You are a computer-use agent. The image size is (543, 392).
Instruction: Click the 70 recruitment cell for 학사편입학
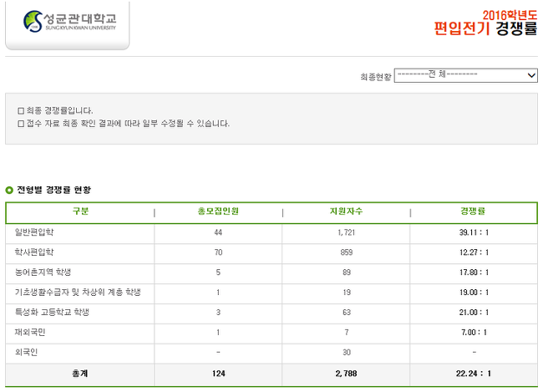coord(218,252)
